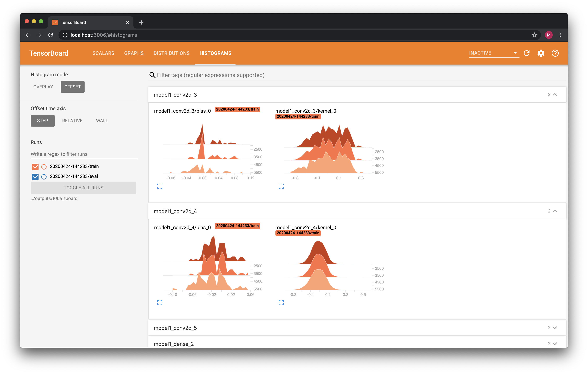
Task: Go back using the browser back arrow
Action: (x=28, y=35)
